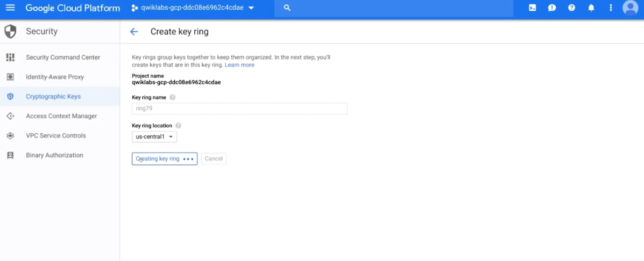This screenshot has height=261, width=644.
Task: Open the three-dot settings menu
Action: (611, 8)
